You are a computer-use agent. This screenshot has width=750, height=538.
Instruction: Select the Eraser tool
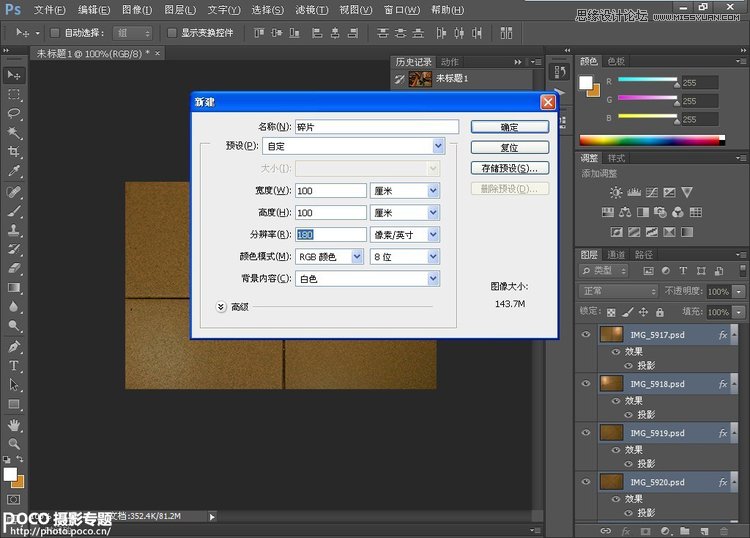point(14,268)
